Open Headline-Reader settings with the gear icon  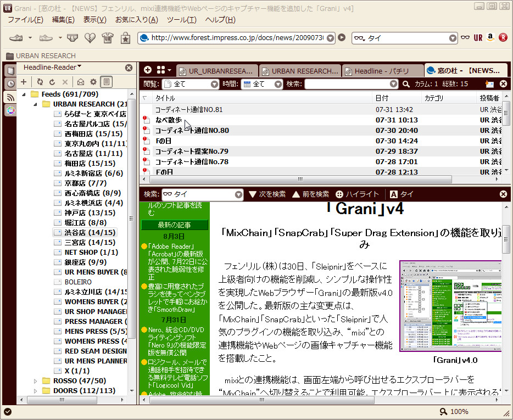(x=93, y=82)
